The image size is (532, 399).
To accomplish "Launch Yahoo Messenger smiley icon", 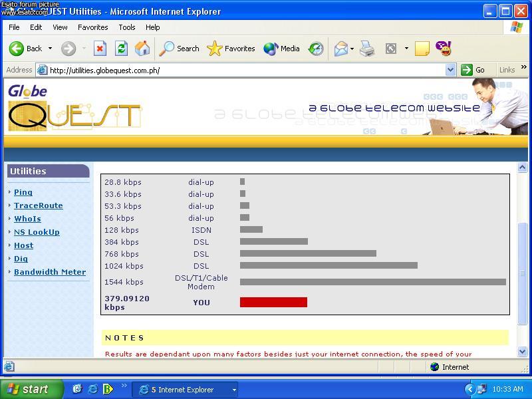I will [x=443, y=49].
